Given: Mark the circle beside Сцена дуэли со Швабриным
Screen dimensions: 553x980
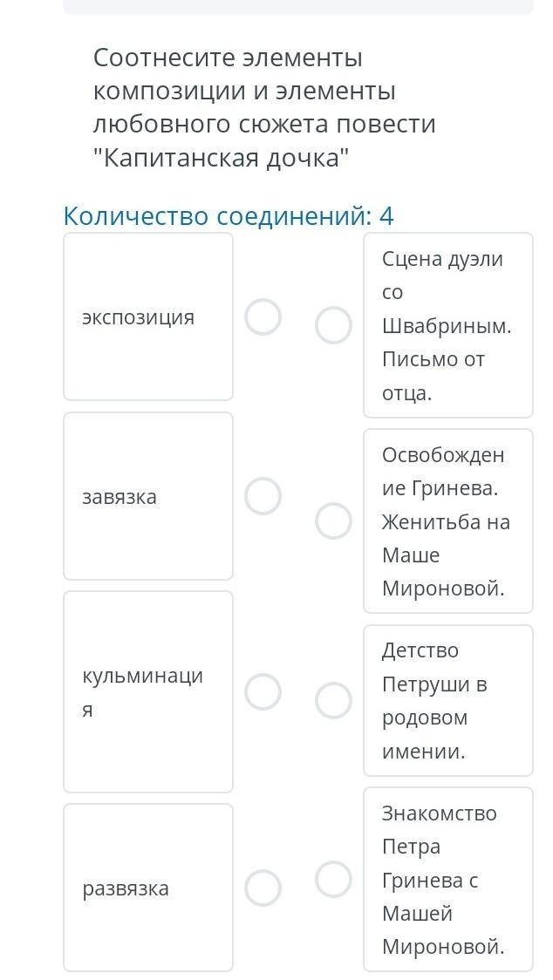Looking at the screenshot, I should tap(333, 325).
